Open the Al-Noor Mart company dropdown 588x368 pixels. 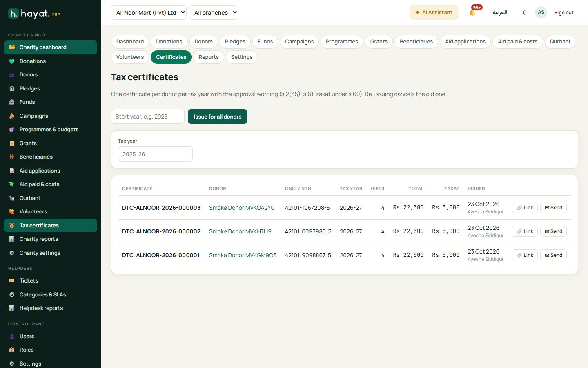[149, 12]
